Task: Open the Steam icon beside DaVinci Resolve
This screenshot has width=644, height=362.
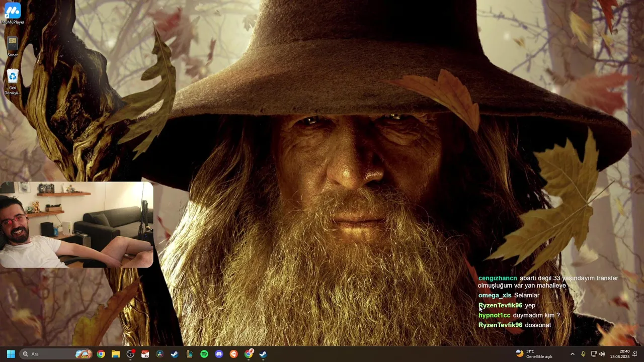Action: tap(175, 354)
